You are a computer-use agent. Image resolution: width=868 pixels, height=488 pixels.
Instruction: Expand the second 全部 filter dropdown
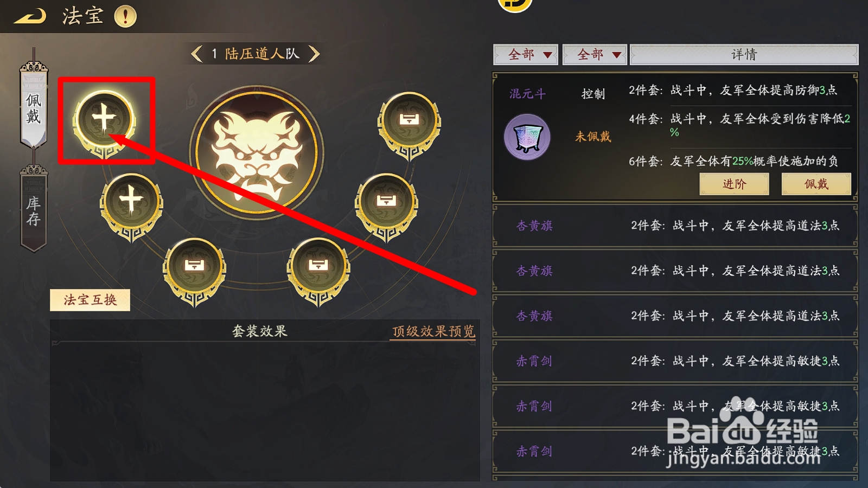[595, 55]
